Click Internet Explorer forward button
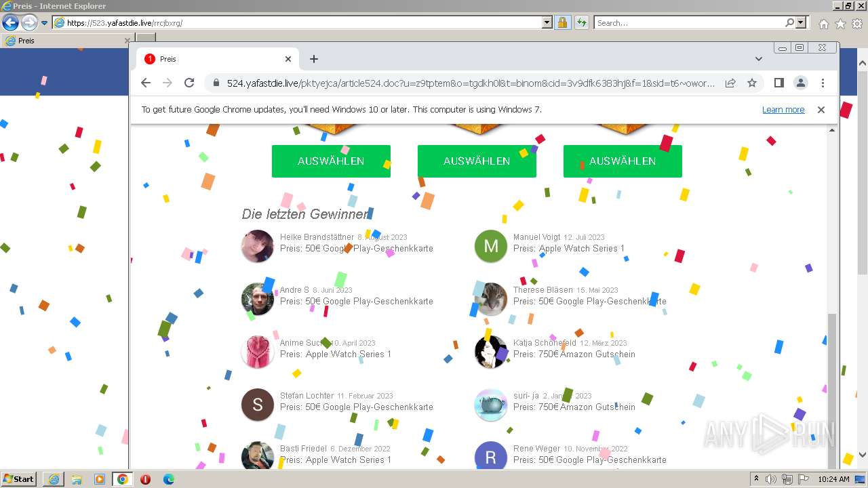This screenshot has width=868, height=488. [x=29, y=22]
